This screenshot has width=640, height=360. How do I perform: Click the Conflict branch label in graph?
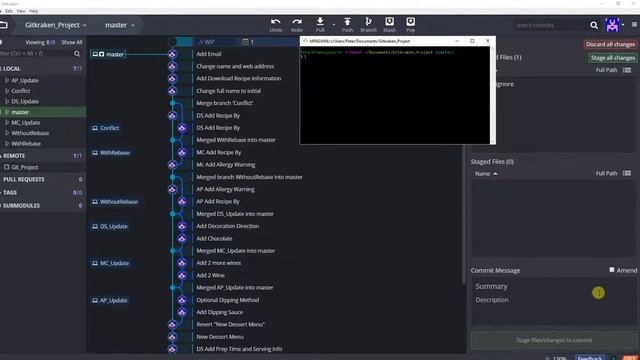(106, 128)
